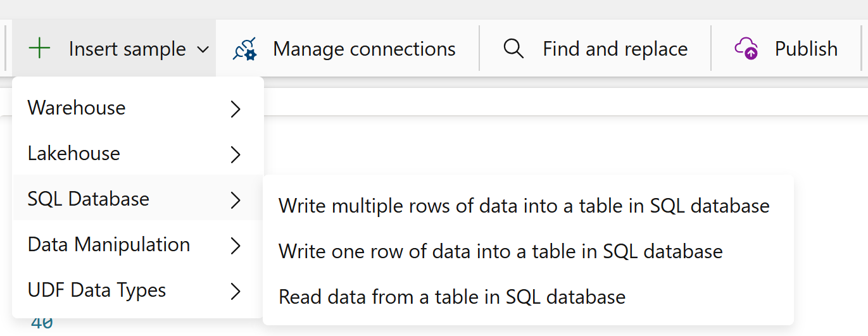The image size is (868, 336).
Task: Expand the Data Manipulation submenu arrow
Action: [x=236, y=246]
